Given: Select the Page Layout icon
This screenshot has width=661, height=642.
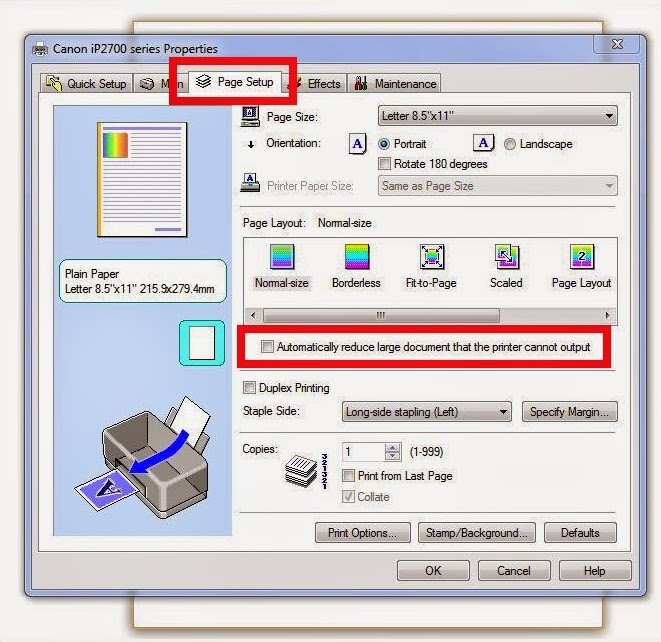Looking at the screenshot, I should (x=582, y=257).
